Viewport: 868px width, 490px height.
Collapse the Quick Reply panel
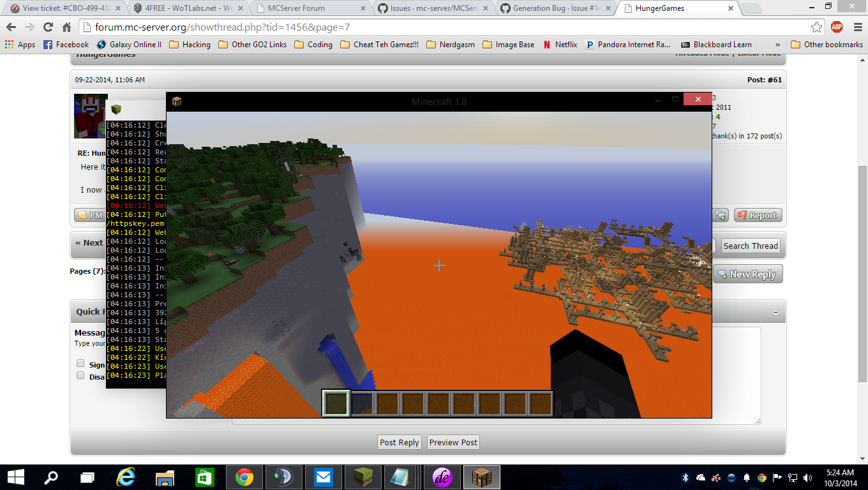point(775,313)
